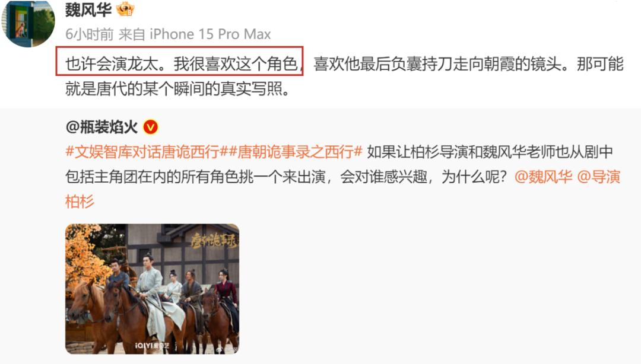Image resolution: width=641 pixels, height=364 pixels.
Task: Open 魏风华's profile avatar
Action: 28,23
